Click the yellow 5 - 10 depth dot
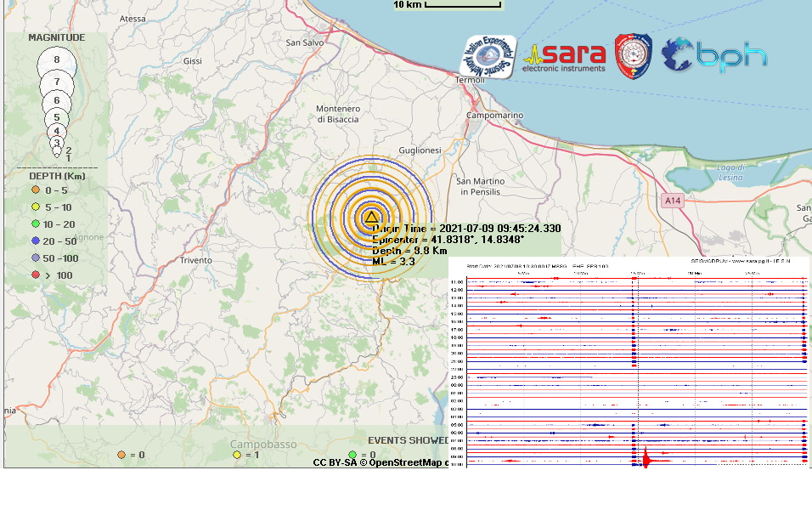This screenshot has height=510, width=812. pyautogui.click(x=36, y=207)
